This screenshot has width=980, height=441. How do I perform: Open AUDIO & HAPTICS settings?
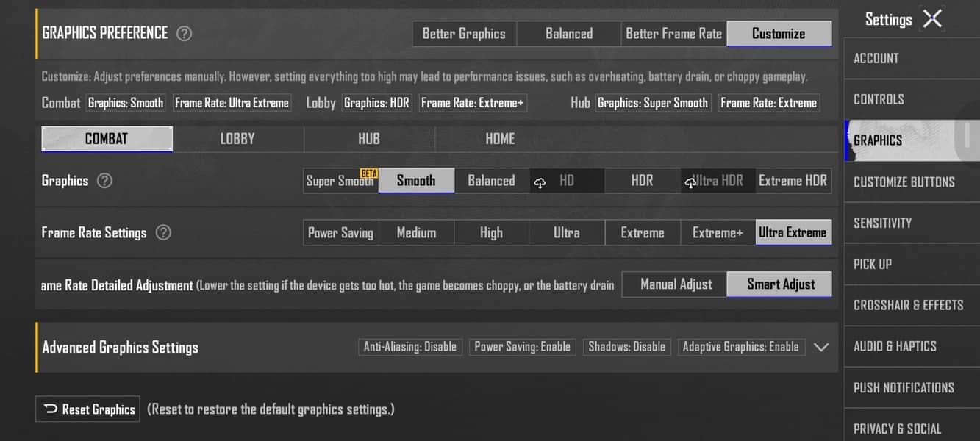(x=912, y=347)
